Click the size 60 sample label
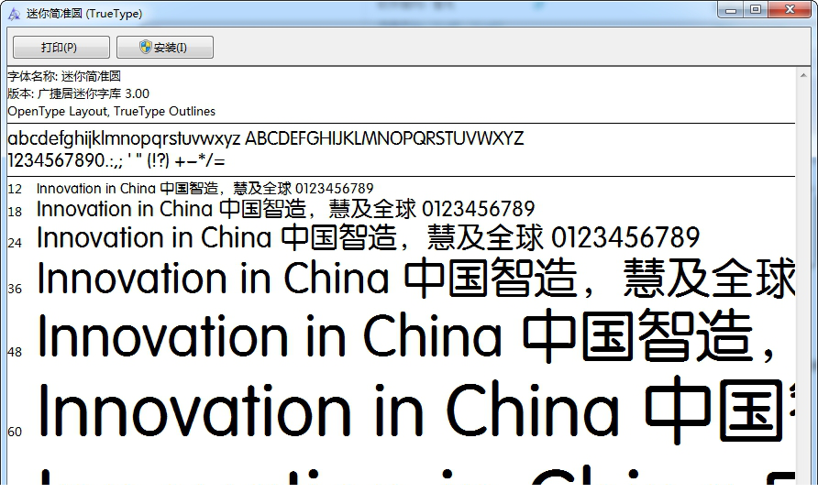 coord(15,433)
